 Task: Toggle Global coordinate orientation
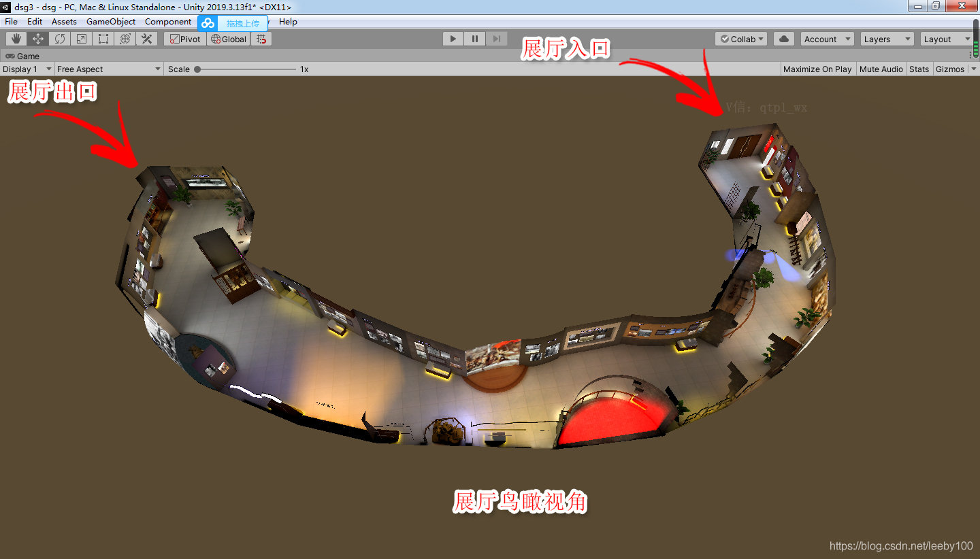[228, 39]
